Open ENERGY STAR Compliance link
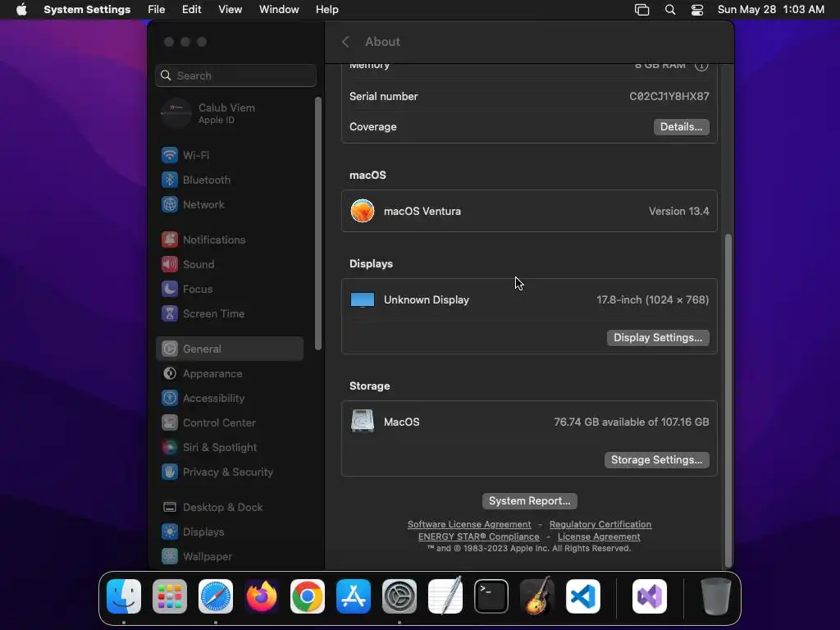Viewport: 840px width, 630px height. click(479, 536)
